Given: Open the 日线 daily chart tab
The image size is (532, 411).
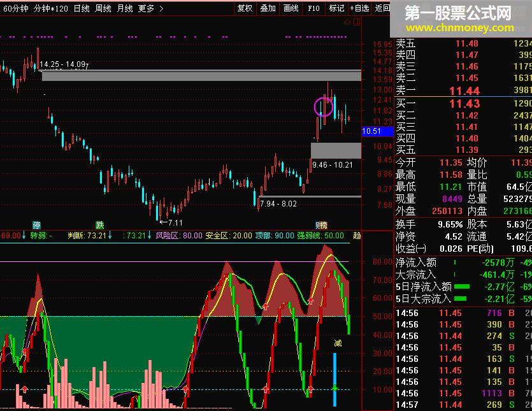Looking at the screenshot, I should tap(82, 8).
